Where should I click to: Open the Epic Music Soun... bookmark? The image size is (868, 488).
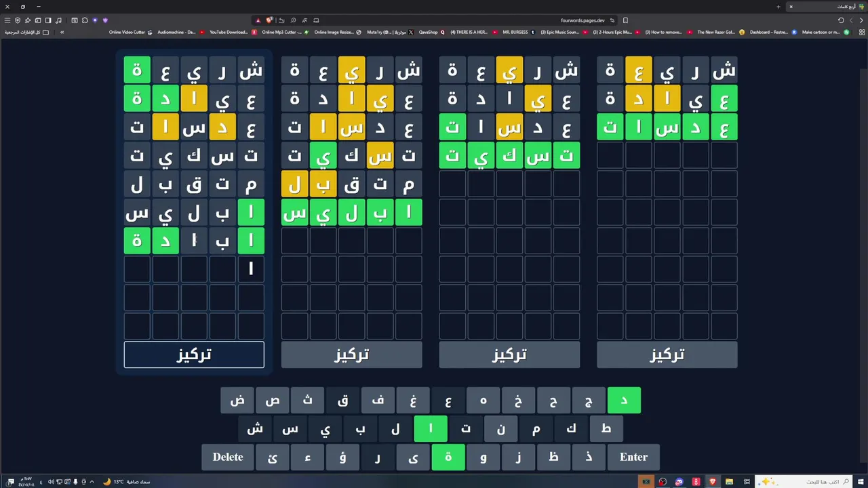[x=564, y=32]
